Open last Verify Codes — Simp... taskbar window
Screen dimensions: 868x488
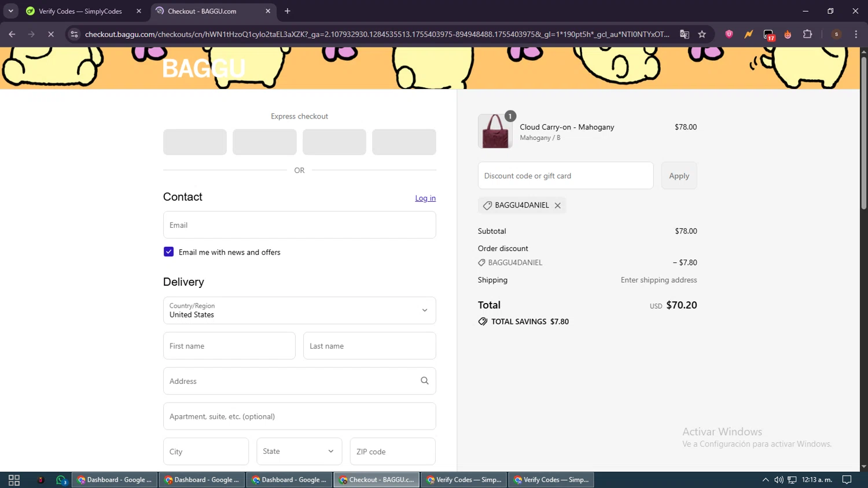coord(551,480)
